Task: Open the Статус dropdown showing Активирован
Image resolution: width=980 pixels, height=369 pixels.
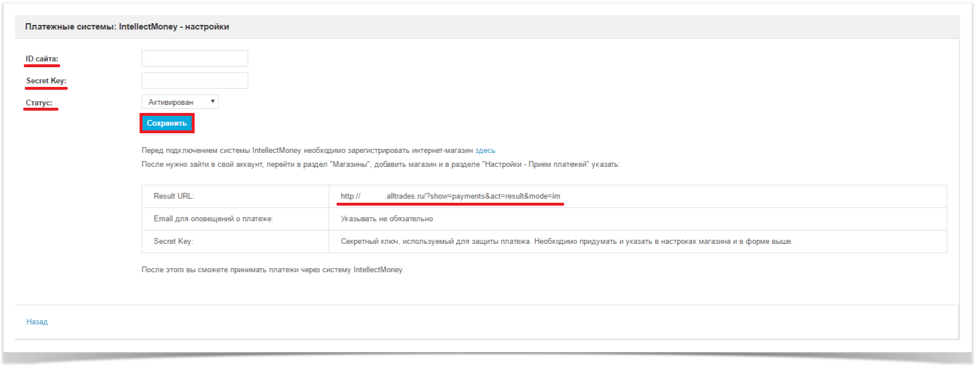Action: tap(180, 102)
